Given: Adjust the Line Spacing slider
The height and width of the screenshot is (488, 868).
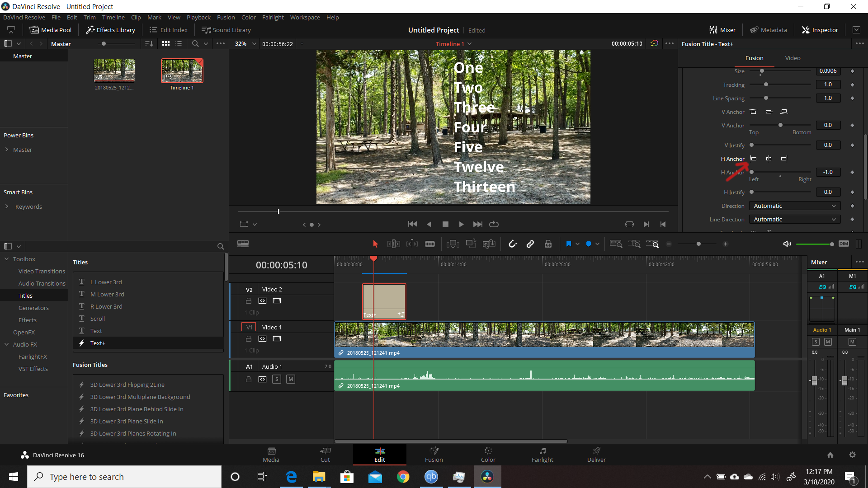Looking at the screenshot, I should 766,98.
